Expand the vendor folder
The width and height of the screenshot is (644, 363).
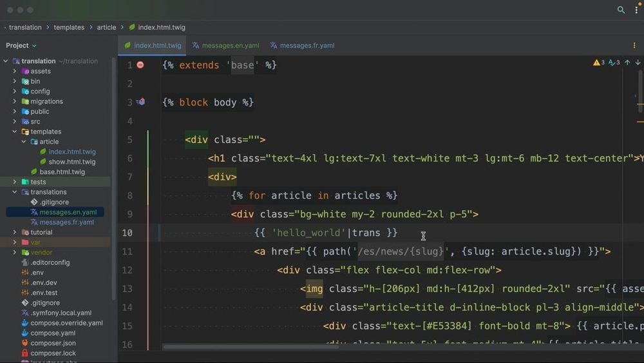[15, 252]
